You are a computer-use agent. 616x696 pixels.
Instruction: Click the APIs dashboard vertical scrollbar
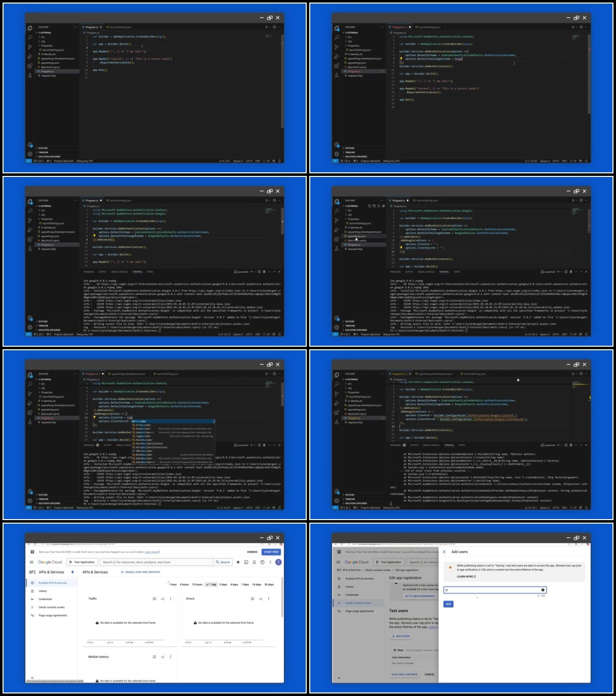coord(282,597)
